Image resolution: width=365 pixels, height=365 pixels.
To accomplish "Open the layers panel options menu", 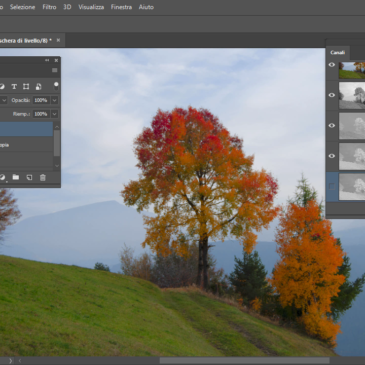I will click(x=55, y=70).
